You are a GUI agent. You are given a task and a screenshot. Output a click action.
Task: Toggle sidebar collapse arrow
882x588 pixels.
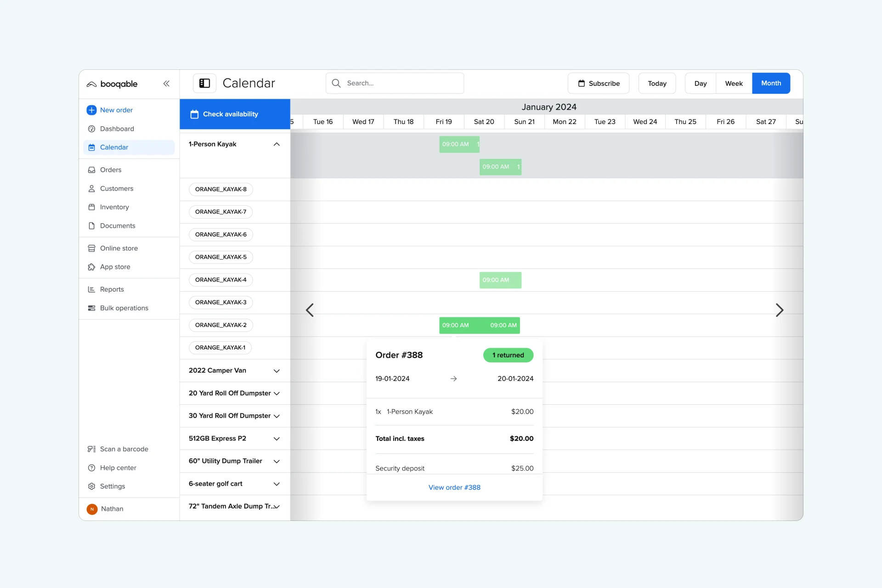[x=167, y=83]
